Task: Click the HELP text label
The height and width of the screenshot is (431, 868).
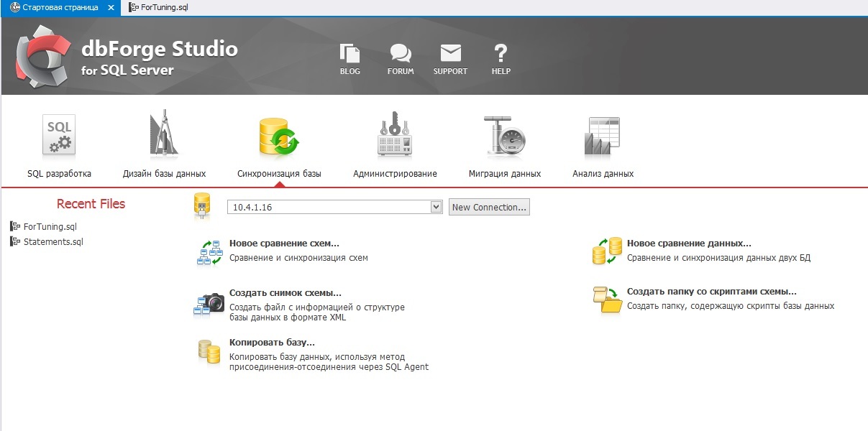Action: [501, 71]
